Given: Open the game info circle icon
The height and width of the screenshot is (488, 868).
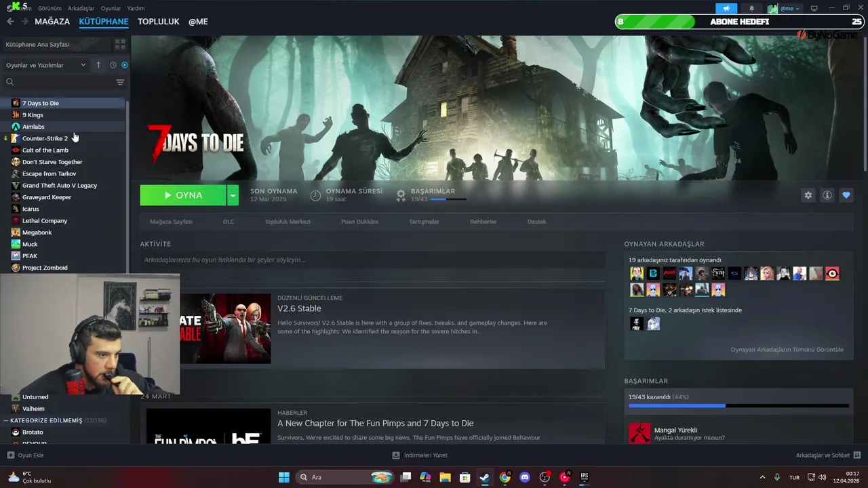Looking at the screenshot, I should tap(827, 195).
